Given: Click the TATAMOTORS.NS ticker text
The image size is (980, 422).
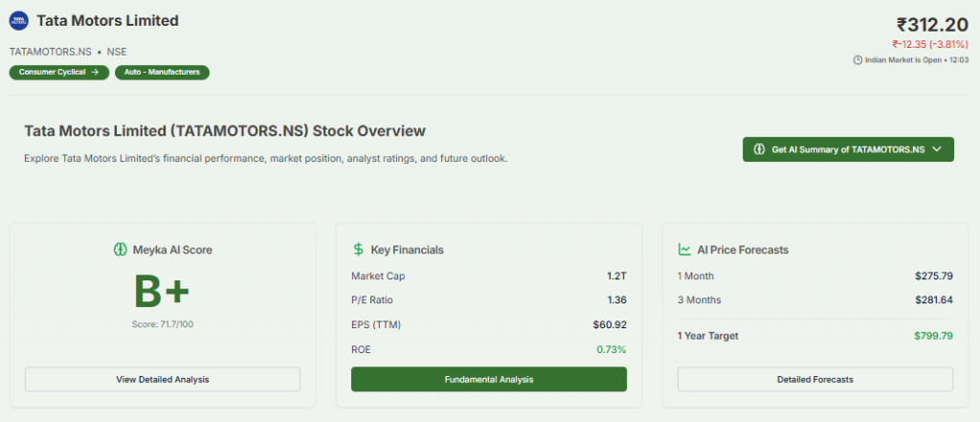Looking at the screenshot, I should click(x=50, y=52).
